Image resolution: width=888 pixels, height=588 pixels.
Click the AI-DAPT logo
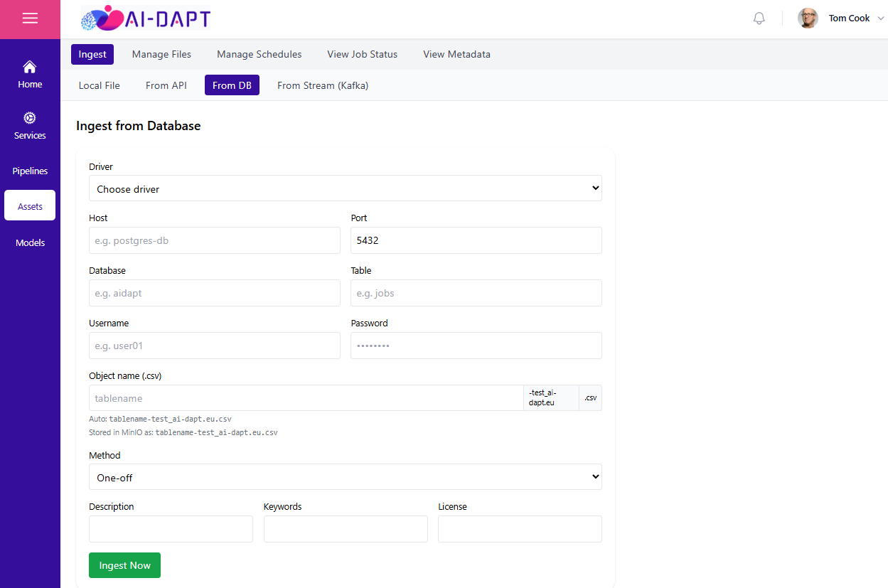pos(146,18)
